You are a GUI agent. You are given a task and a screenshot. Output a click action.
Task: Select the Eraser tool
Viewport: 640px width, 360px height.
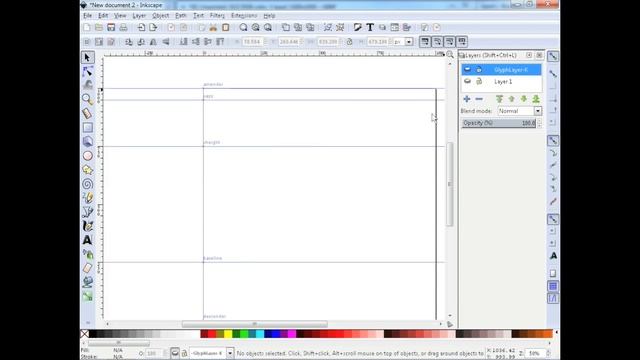click(x=87, y=268)
